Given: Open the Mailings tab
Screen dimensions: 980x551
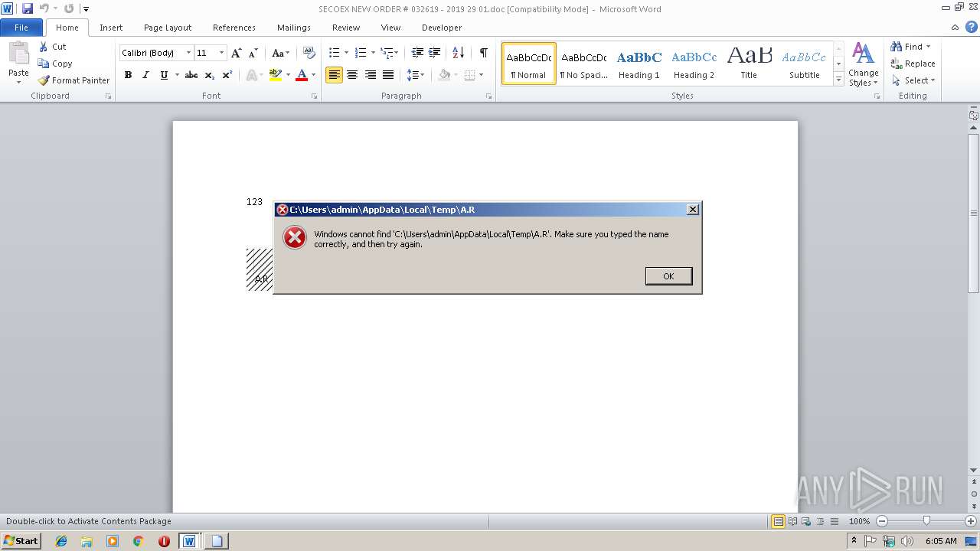Looking at the screenshot, I should point(294,28).
